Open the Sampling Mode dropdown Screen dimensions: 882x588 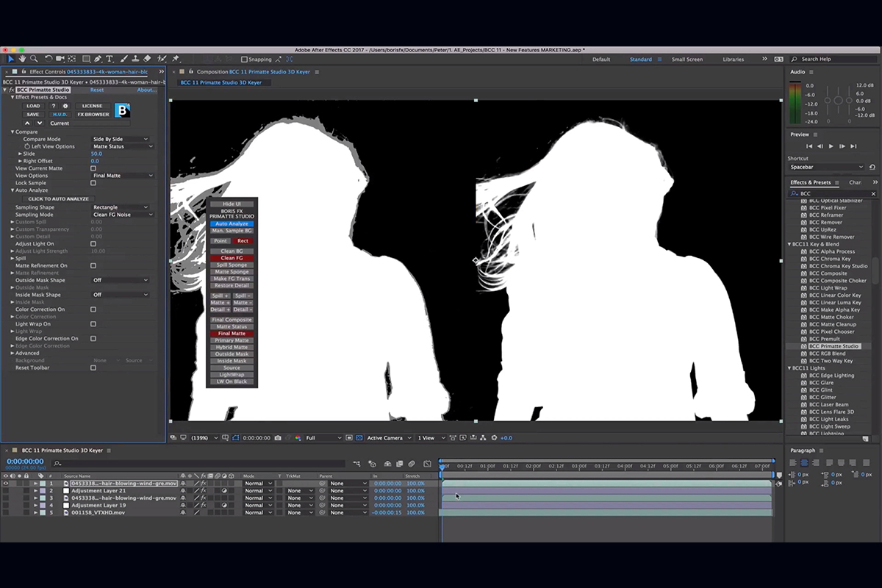(x=122, y=215)
